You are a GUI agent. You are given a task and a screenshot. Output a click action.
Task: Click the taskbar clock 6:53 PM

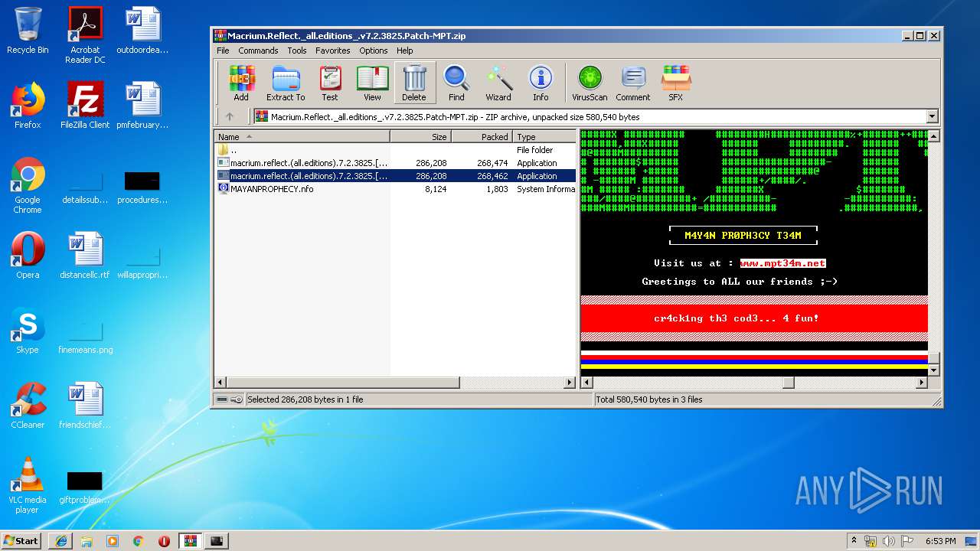pos(940,541)
